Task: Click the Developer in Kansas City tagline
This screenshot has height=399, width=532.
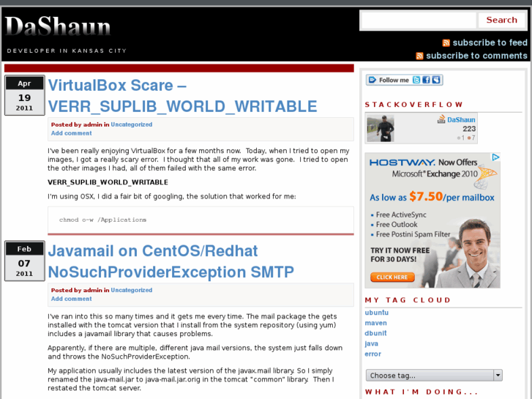Action: tap(67, 51)
